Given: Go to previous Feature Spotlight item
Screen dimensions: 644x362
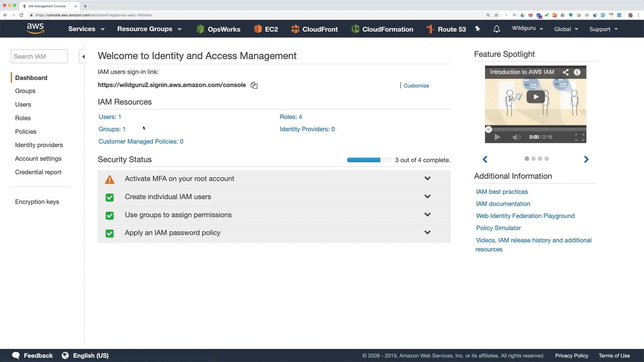Looking at the screenshot, I should 485,159.
